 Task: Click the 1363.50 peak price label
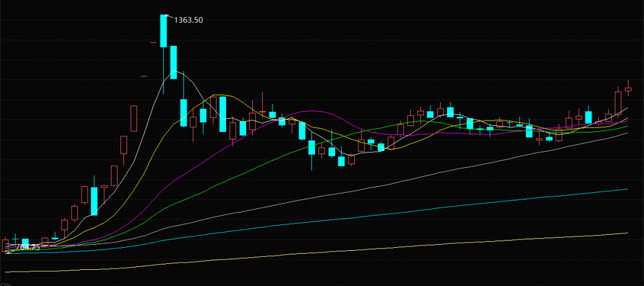[x=188, y=20]
